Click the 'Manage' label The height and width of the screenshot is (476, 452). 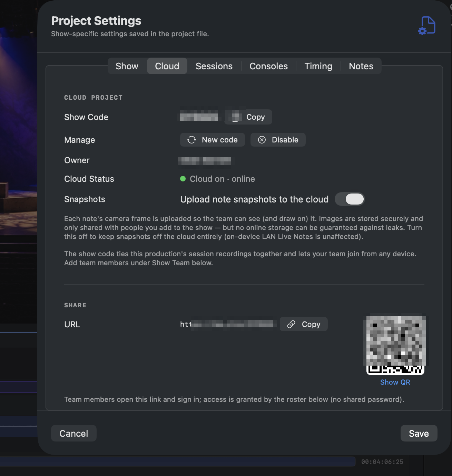point(79,140)
